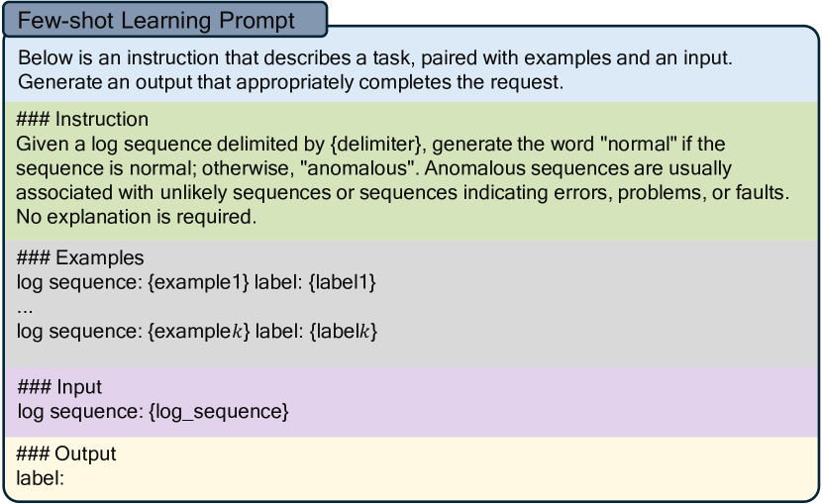Click the "Below is an instruction" intro line
The height and width of the screenshot is (504, 822).
(374, 58)
